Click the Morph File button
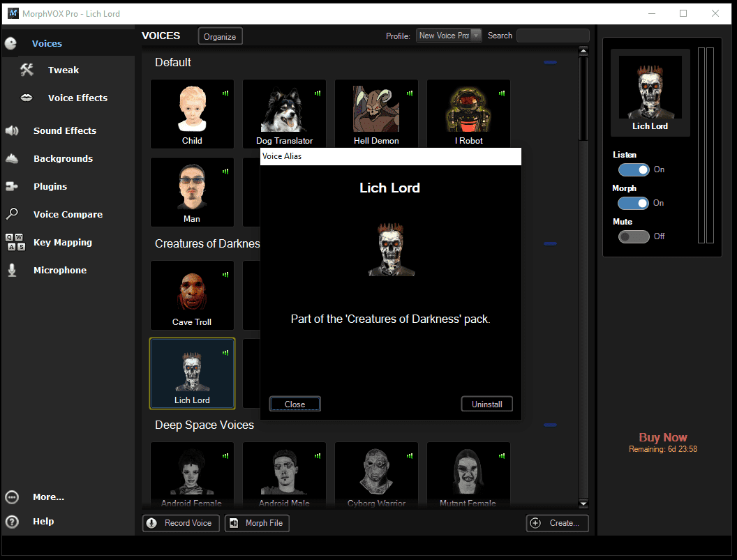Image resolution: width=737 pixels, height=560 pixels. pos(257,523)
